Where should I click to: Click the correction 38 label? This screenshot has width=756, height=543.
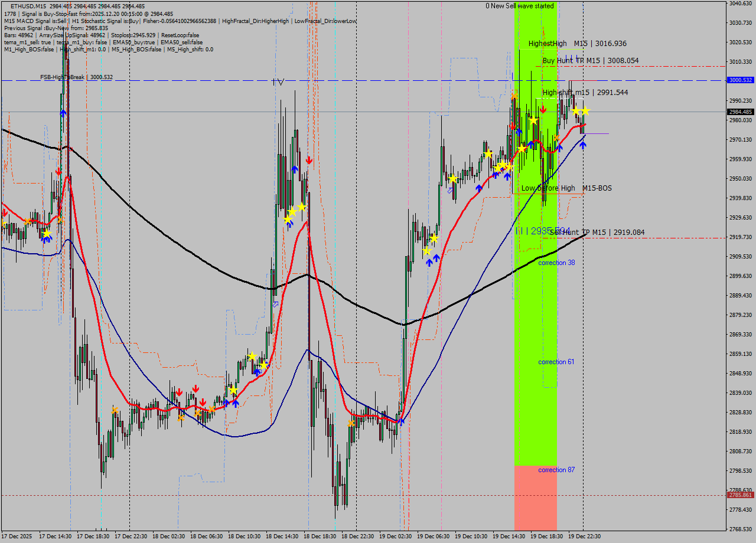556,263
